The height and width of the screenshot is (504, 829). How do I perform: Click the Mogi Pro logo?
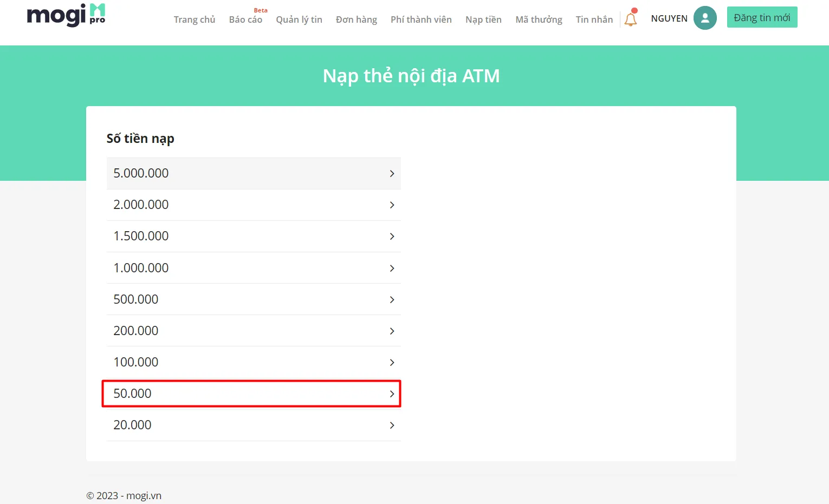click(x=66, y=15)
